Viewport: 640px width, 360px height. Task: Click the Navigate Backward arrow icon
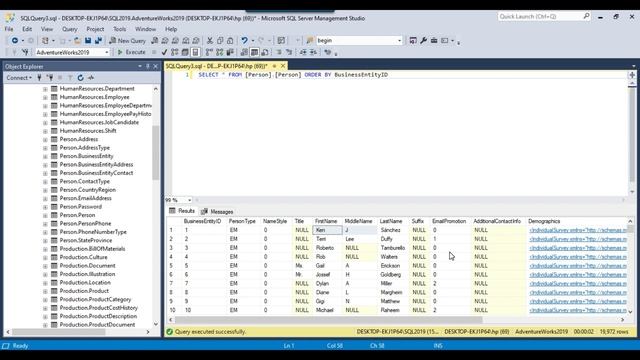point(15,40)
